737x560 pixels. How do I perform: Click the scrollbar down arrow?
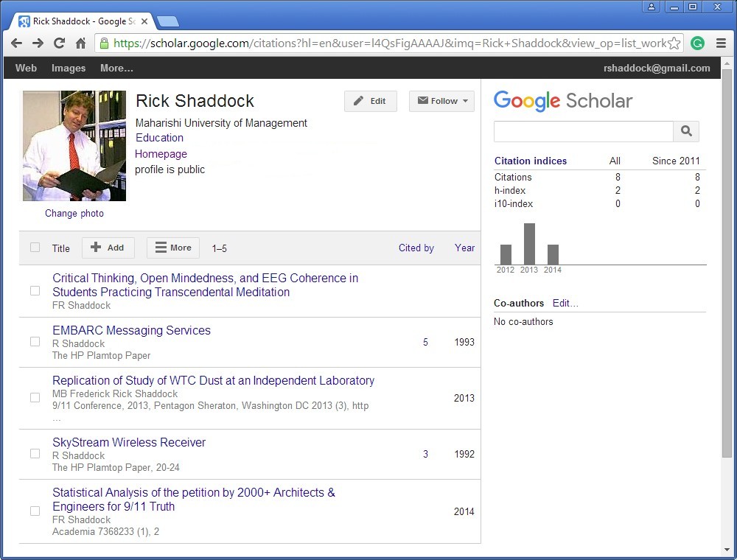[x=727, y=549]
